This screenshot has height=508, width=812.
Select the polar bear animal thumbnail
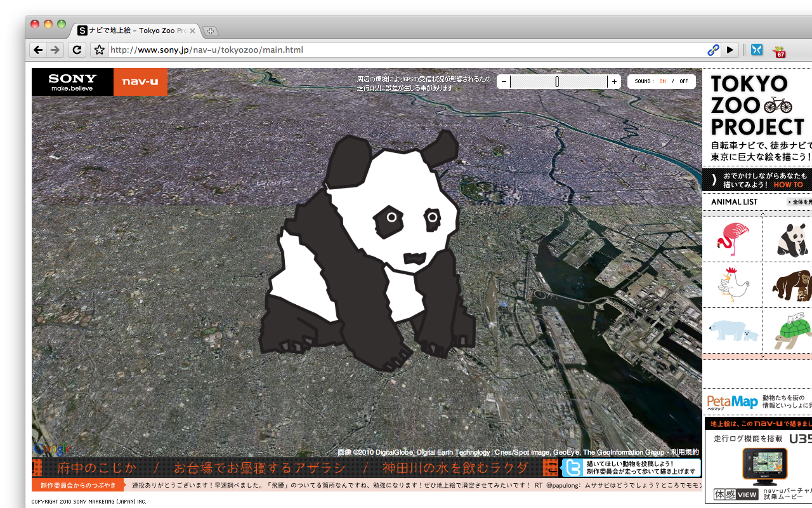tap(733, 331)
